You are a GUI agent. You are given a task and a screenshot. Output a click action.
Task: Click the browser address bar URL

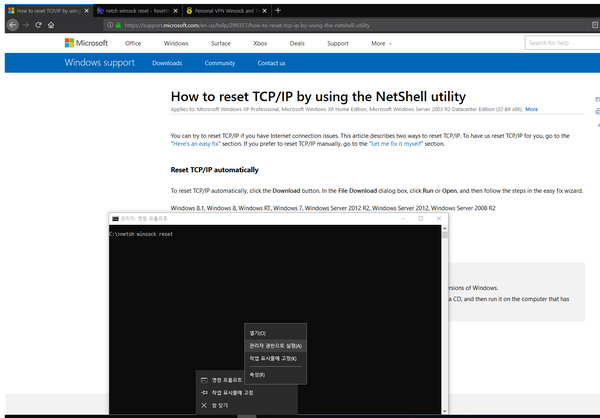pos(247,25)
